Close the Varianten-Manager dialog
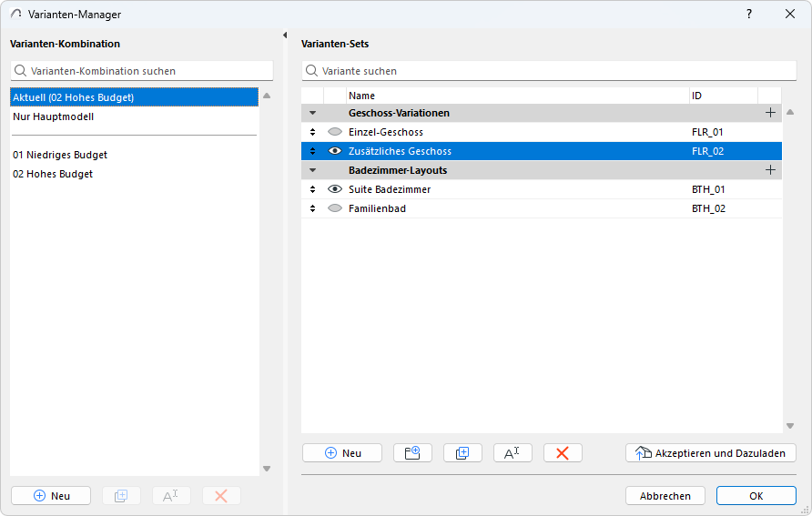Screen dimensions: 812x516 click(x=790, y=14)
